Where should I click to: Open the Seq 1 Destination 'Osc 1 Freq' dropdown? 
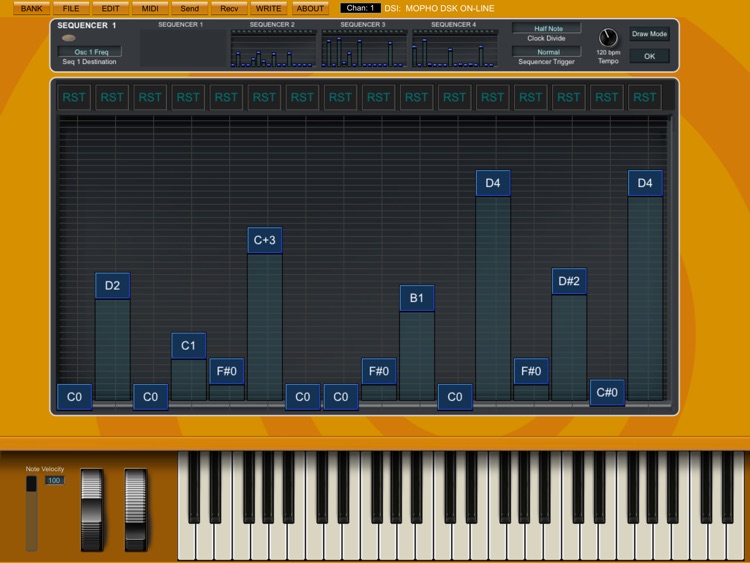[90, 52]
